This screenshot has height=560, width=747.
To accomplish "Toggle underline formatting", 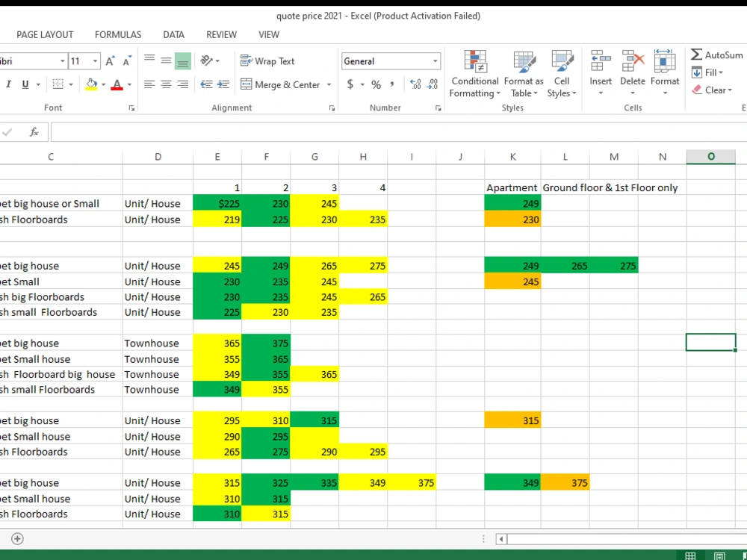I will 25,84.
